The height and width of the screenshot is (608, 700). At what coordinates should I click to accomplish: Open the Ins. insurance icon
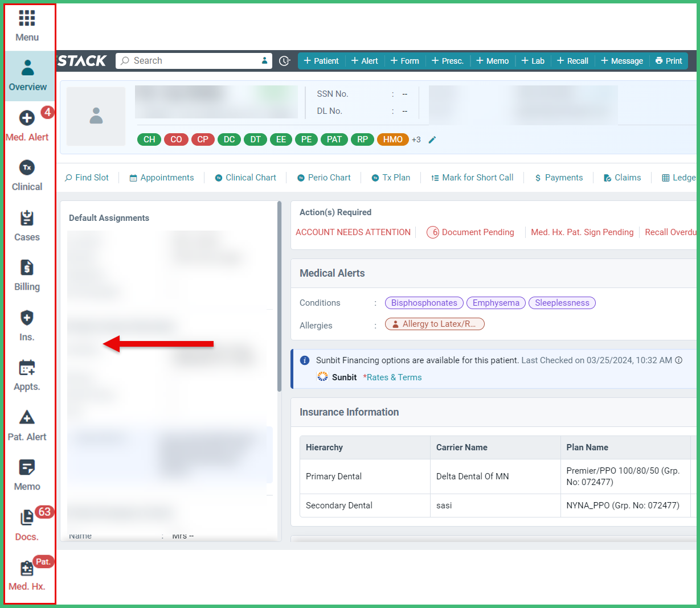tap(26, 323)
